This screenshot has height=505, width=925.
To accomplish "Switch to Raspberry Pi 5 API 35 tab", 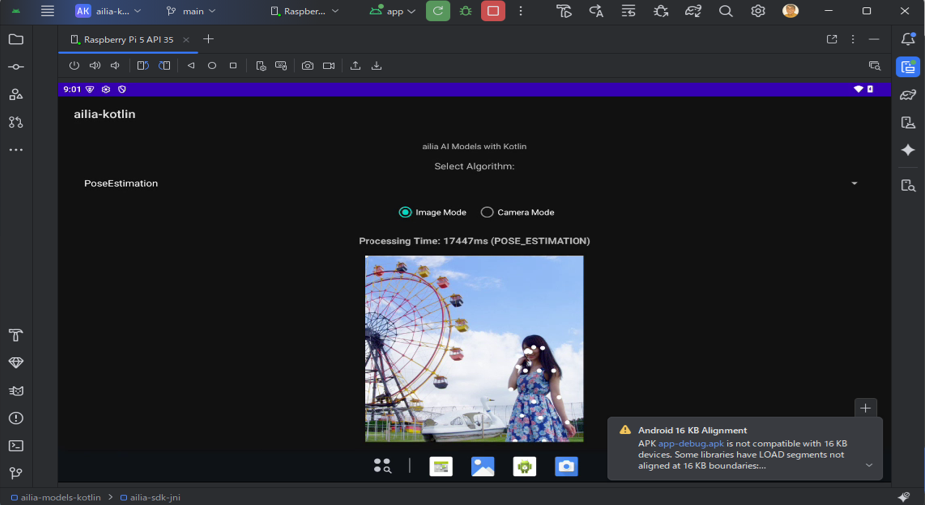I will coord(127,40).
